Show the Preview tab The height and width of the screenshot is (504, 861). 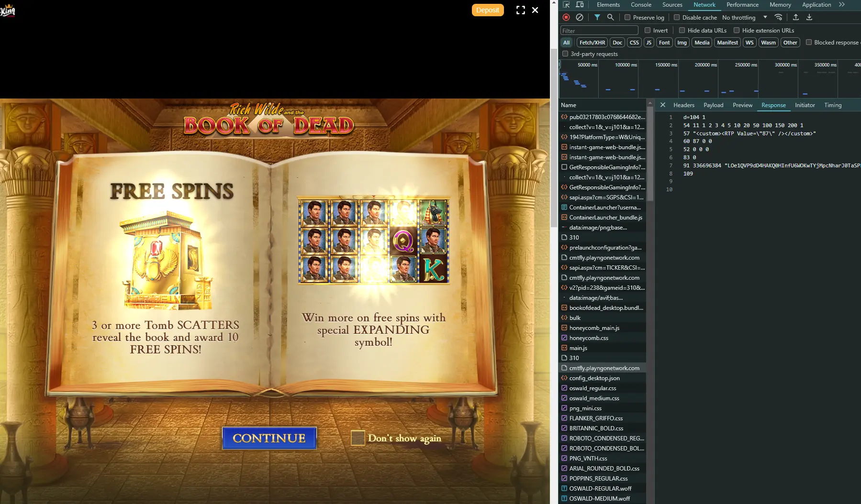click(742, 105)
